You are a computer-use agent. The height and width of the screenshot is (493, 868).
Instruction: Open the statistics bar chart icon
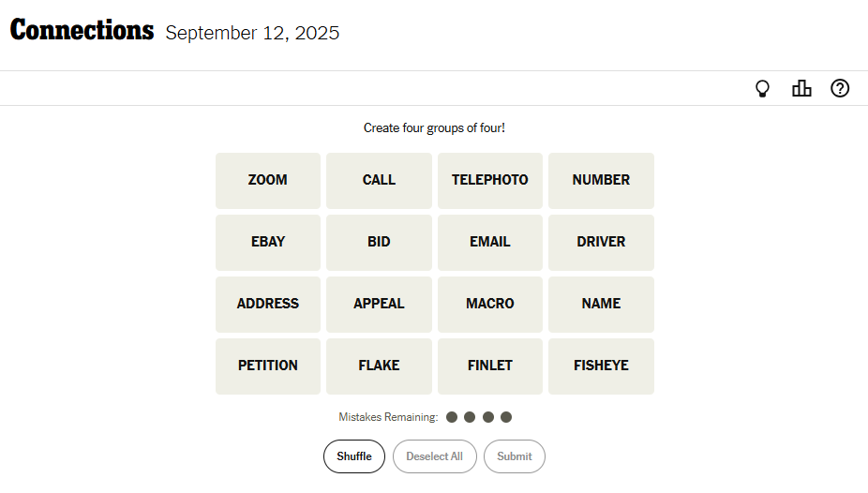[801, 89]
